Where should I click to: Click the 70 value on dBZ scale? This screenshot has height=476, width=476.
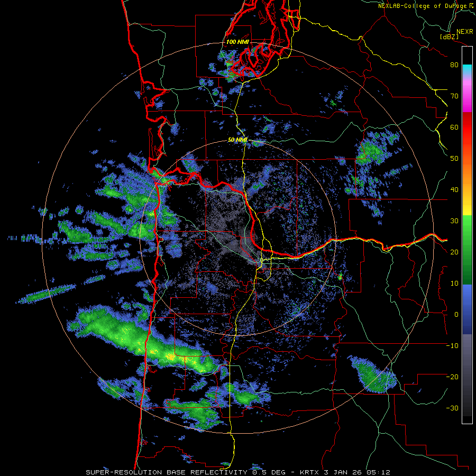click(454, 96)
